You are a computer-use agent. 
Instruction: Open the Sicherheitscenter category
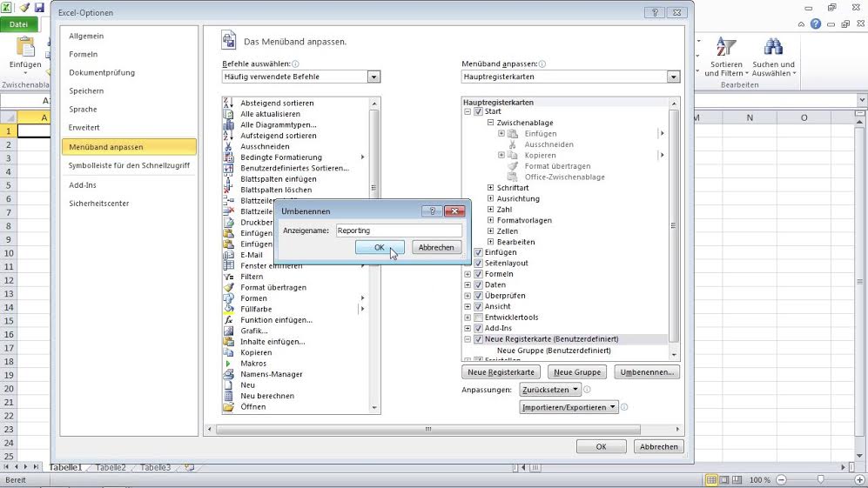pos(99,204)
